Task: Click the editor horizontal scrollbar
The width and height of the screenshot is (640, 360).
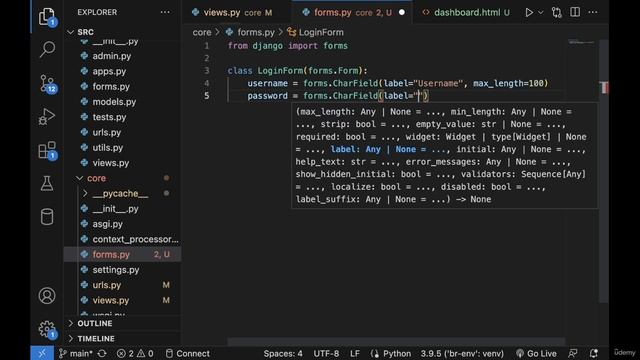Action: pos(396,341)
